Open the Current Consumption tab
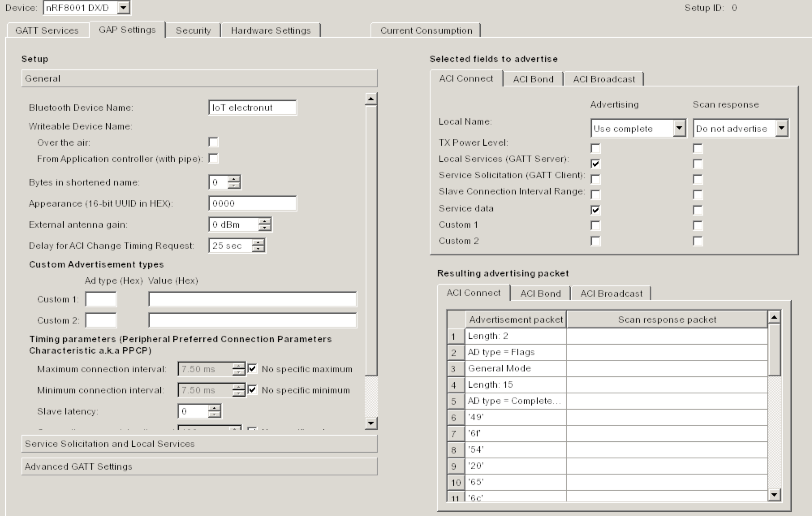Viewport: 812px width, 516px height. click(426, 30)
